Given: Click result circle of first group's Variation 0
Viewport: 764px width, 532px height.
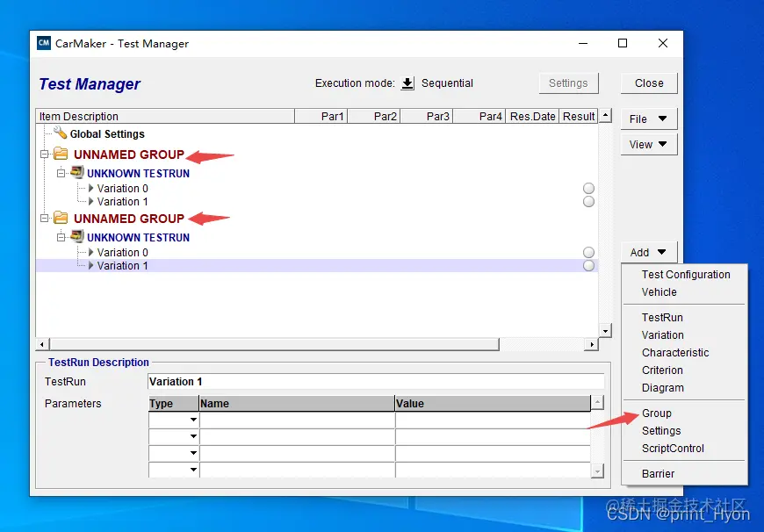Looking at the screenshot, I should click(588, 189).
